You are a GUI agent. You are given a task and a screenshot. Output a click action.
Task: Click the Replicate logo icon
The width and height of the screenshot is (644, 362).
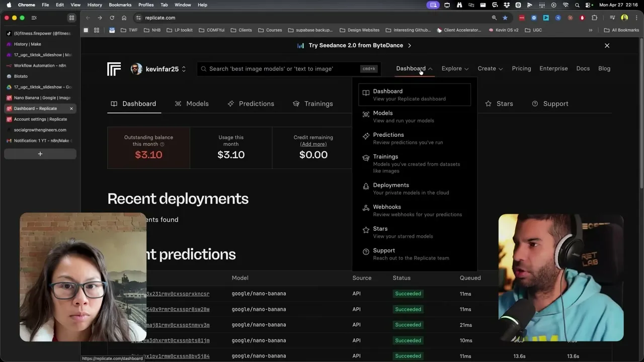[114, 69]
